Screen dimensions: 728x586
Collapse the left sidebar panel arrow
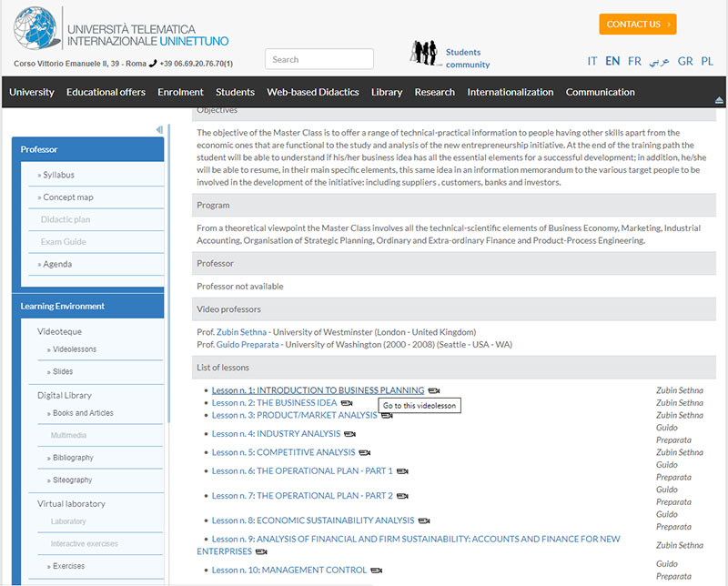click(159, 129)
